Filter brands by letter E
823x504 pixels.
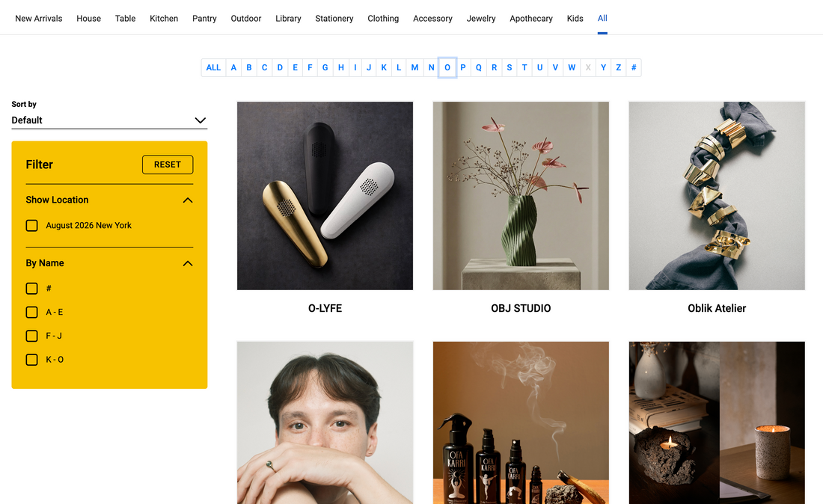coord(295,67)
